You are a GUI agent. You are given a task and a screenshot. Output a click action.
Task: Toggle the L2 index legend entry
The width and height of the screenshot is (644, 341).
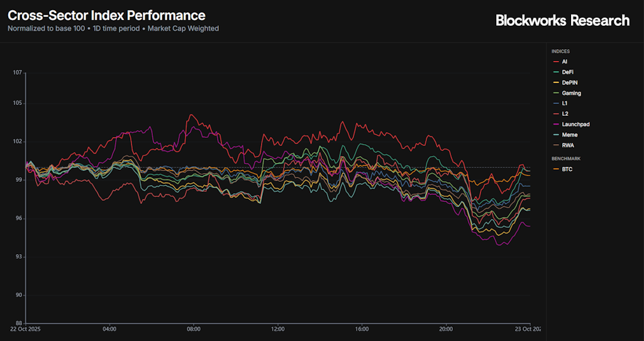(564, 114)
